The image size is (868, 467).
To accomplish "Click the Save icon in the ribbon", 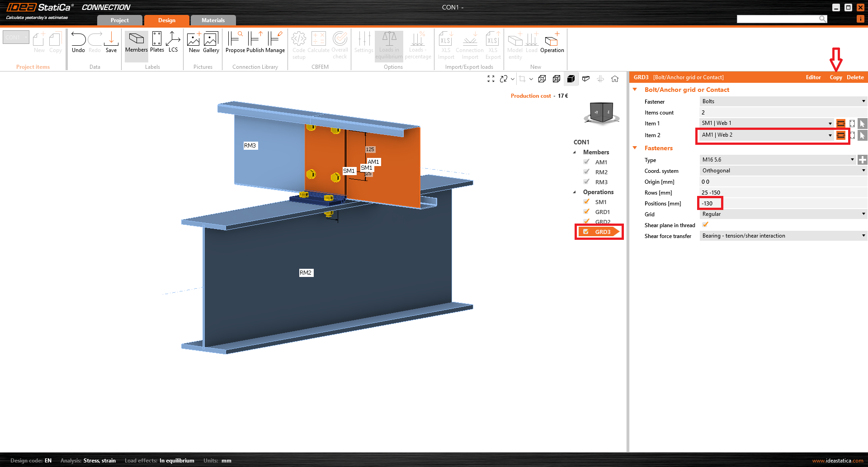I will (x=111, y=40).
